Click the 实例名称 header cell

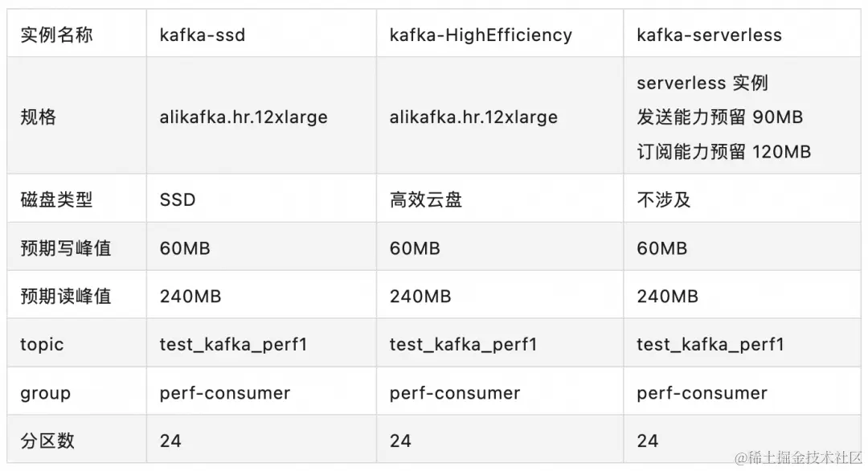(x=56, y=35)
